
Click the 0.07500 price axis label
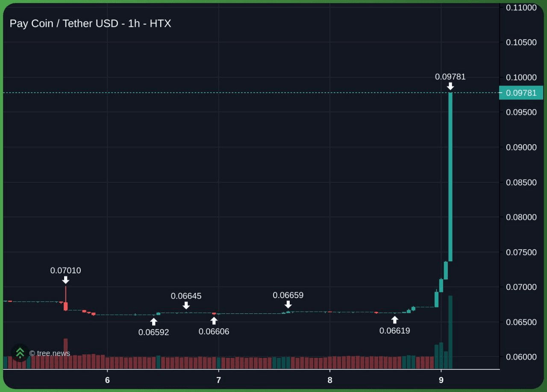[x=521, y=252]
